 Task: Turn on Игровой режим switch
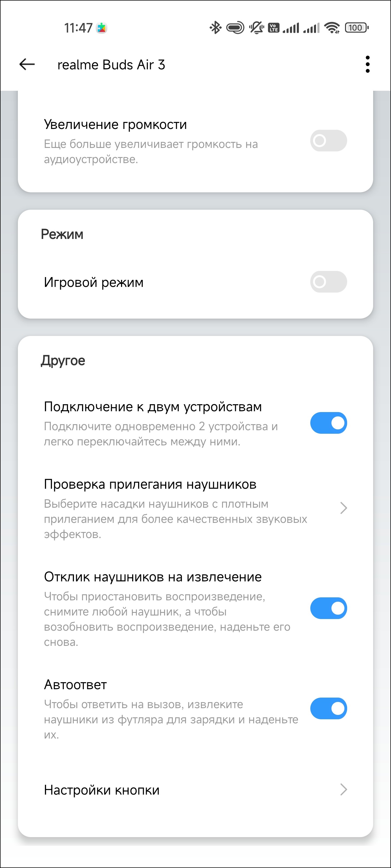328,282
